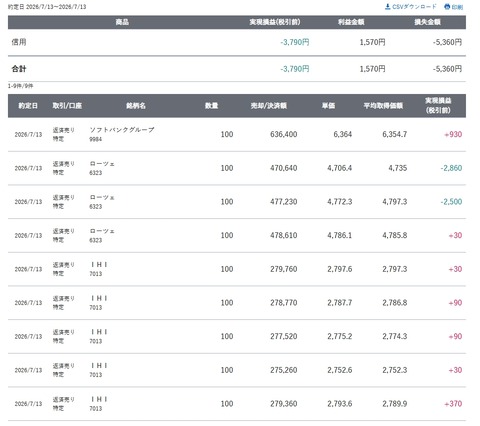Viewport: 480px width, 426px height.
Task: Click the 数量 column header
Action: click(211, 106)
